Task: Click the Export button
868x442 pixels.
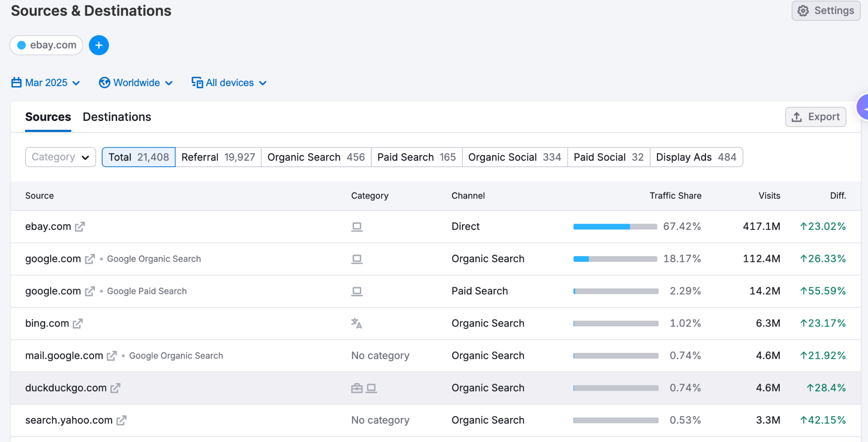Action: tap(815, 117)
